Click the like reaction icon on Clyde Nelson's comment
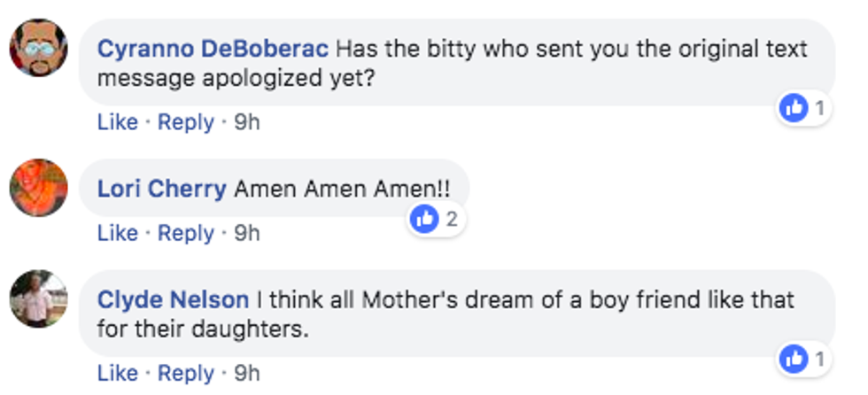 794,359
